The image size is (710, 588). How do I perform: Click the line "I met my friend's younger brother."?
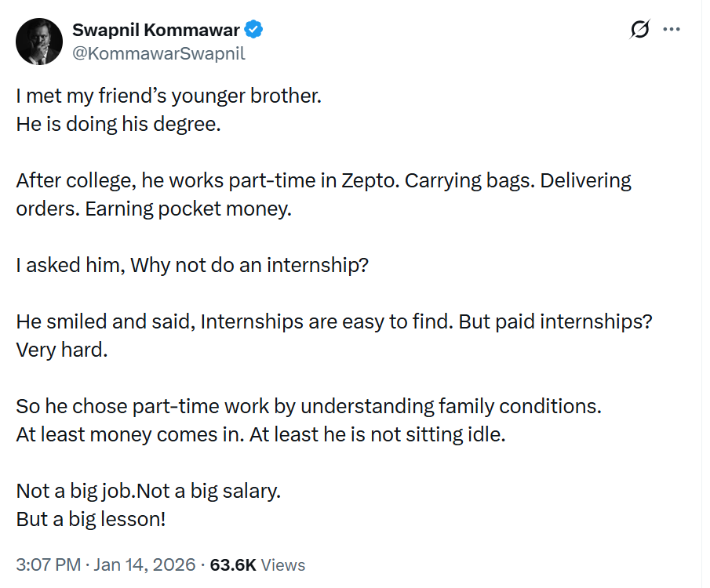pos(169,97)
